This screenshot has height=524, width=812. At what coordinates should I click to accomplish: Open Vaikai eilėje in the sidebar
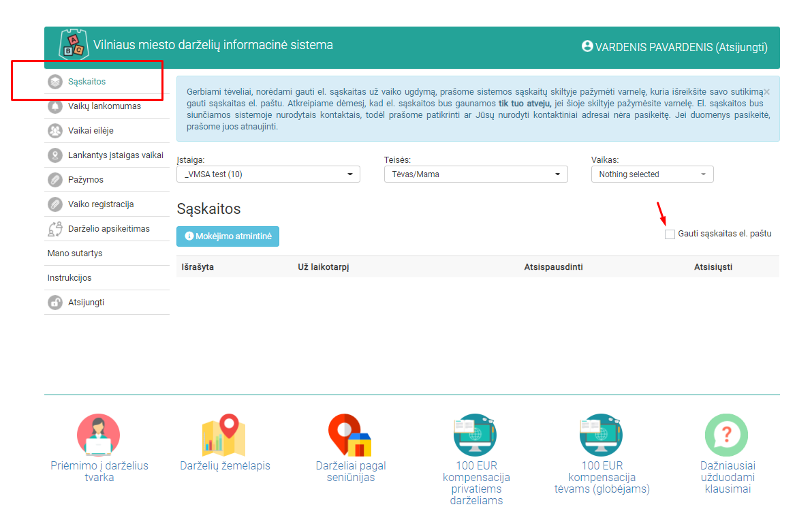tap(90, 131)
